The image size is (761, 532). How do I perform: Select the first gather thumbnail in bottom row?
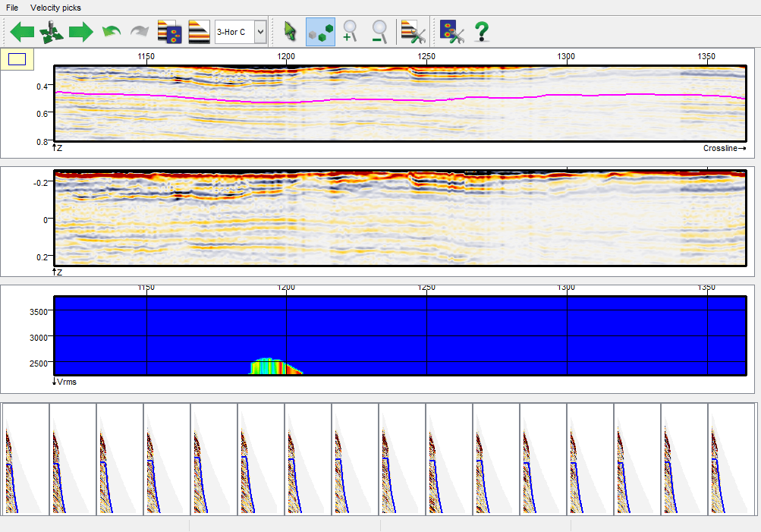click(x=26, y=459)
